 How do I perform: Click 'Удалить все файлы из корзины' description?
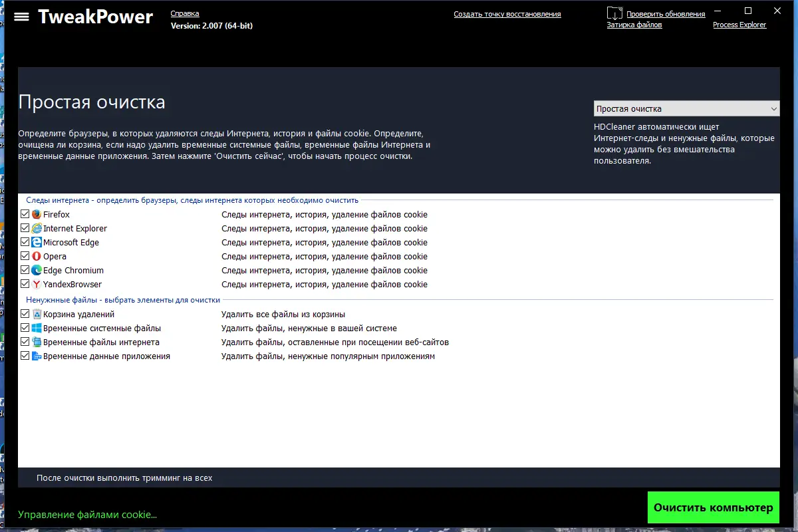[283, 315]
